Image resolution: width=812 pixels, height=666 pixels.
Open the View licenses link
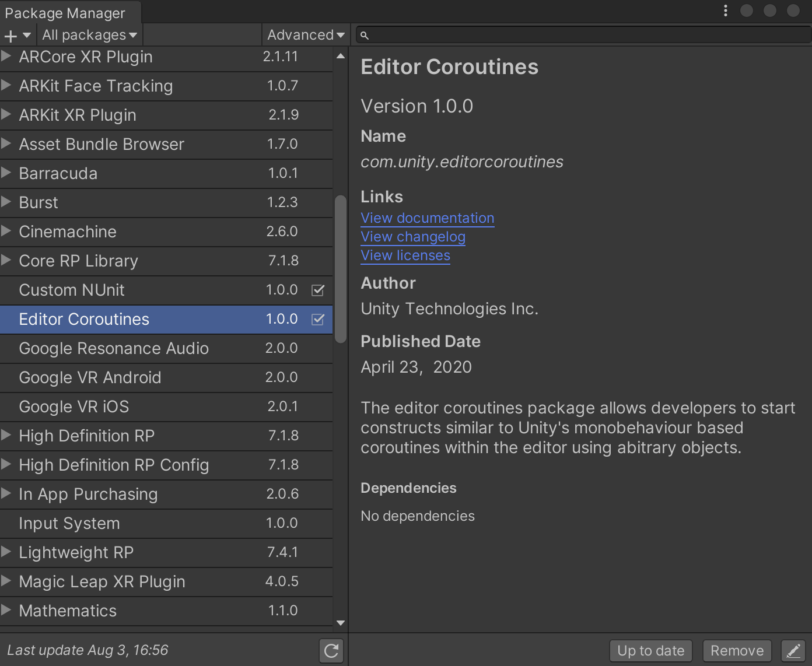click(x=405, y=255)
